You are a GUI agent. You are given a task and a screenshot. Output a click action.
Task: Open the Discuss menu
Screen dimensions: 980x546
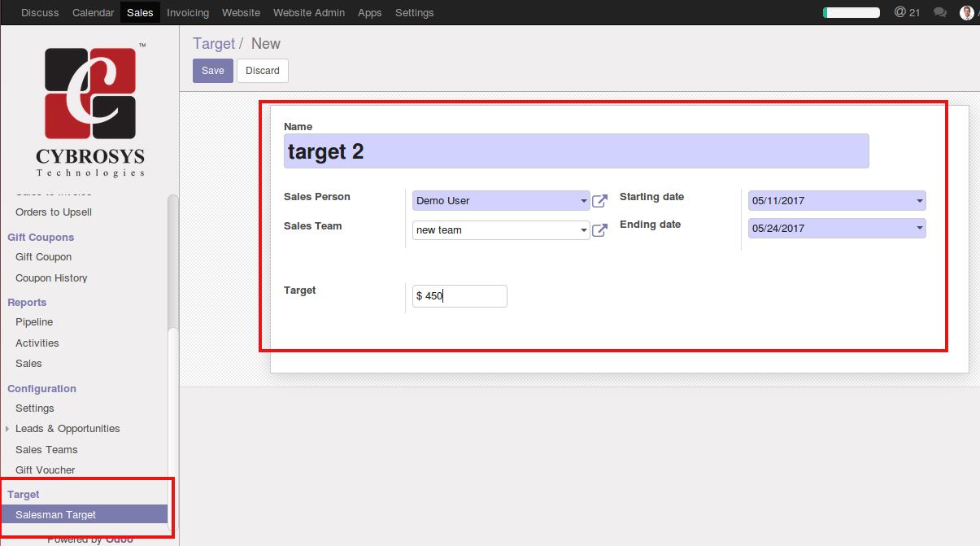coord(40,12)
